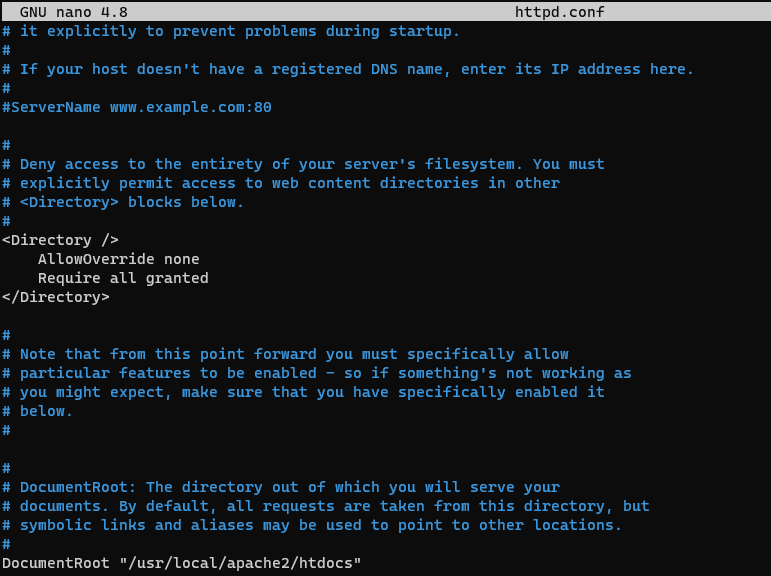Click comment 'Note that from this point forward'

click(285, 354)
